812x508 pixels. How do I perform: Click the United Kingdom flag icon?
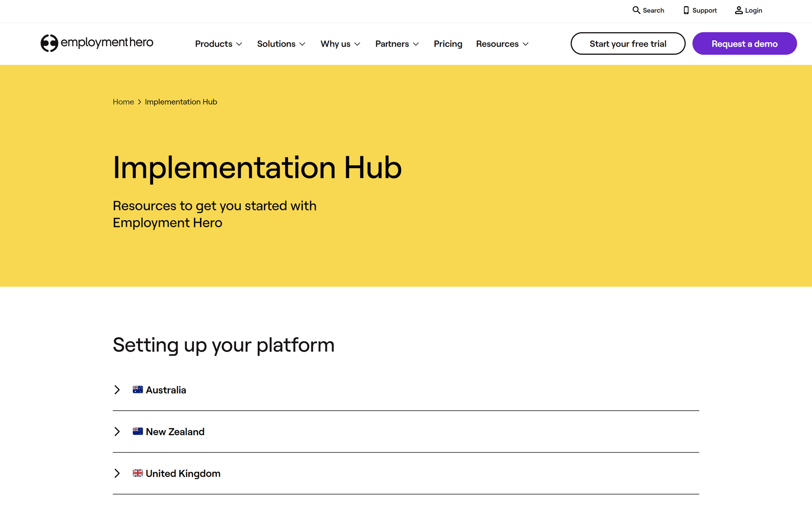[137, 473]
